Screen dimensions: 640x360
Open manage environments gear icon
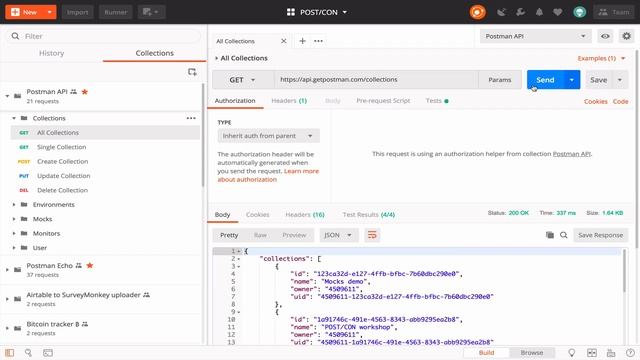[x=626, y=36]
